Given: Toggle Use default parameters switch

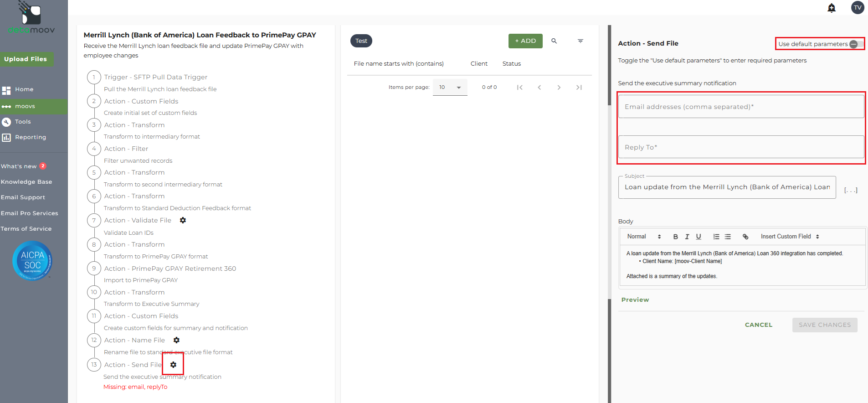Looking at the screenshot, I should click(856, 44).
